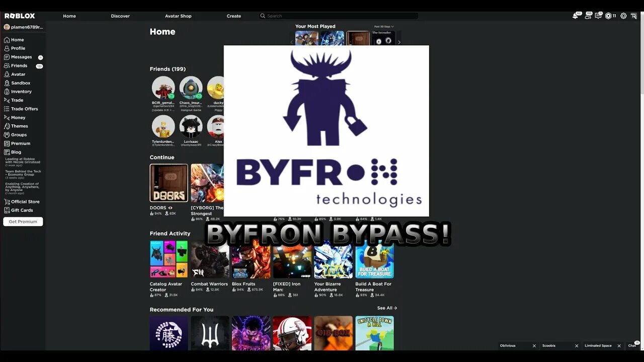
Task: Click the Avatar icon in sidebar
Action: point(7,74)
